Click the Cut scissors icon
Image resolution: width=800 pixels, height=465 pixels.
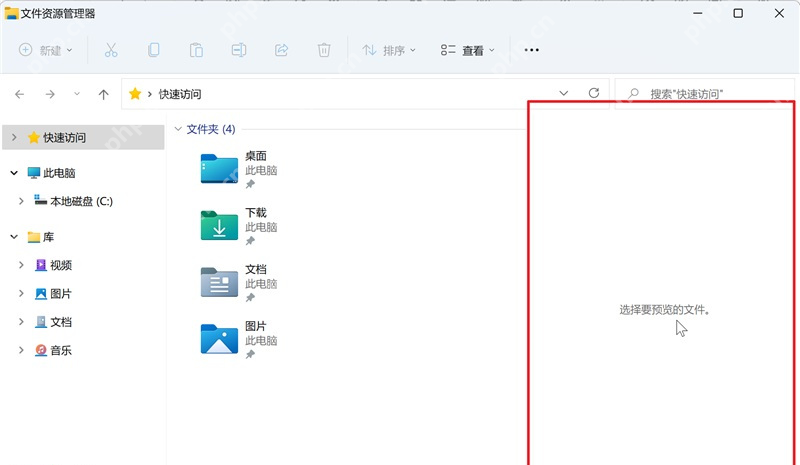(x=111, y=50)
